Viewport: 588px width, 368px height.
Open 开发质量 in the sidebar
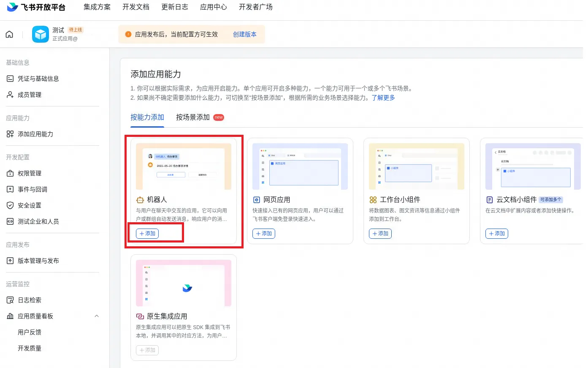coord(30,348)
